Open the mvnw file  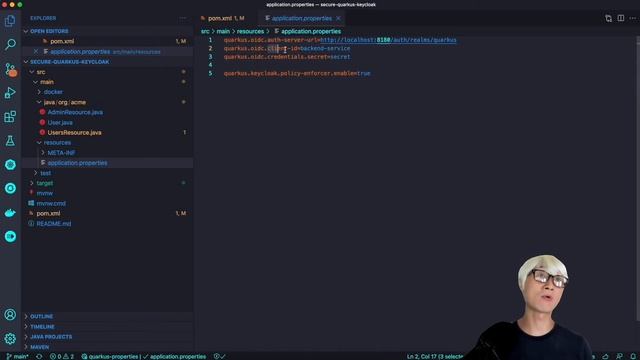click(44, 193)
